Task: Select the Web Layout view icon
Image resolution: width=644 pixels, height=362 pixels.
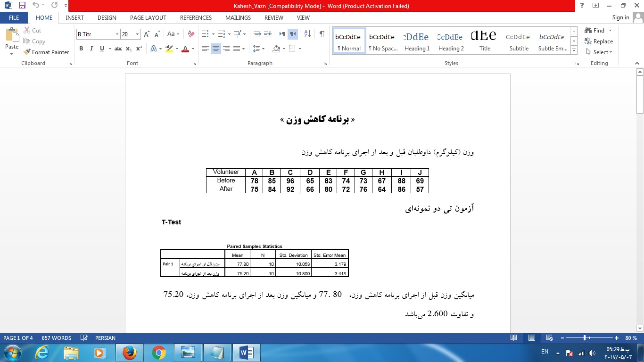Action: tap(549, 338)
